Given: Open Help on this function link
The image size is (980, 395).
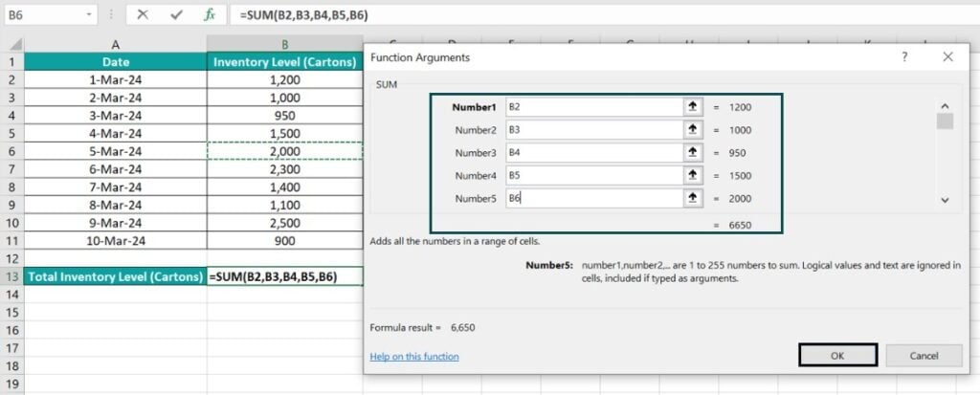Looking at the screenshot, I should pos(414,356).
